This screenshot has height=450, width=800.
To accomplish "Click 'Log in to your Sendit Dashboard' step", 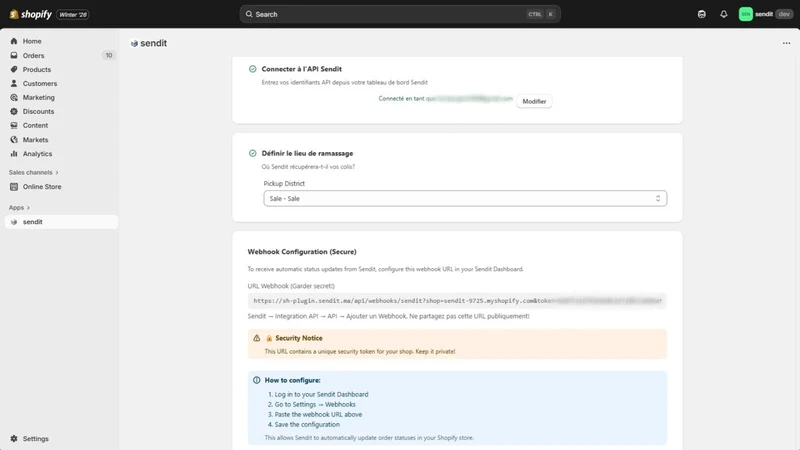I will (x=321, y=394).
